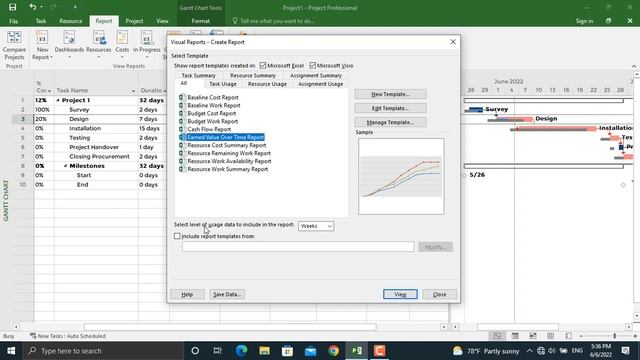This screenshot has height=360, width=640.
Task: Open Assignment Summary dialog tab
Action: 316,76
